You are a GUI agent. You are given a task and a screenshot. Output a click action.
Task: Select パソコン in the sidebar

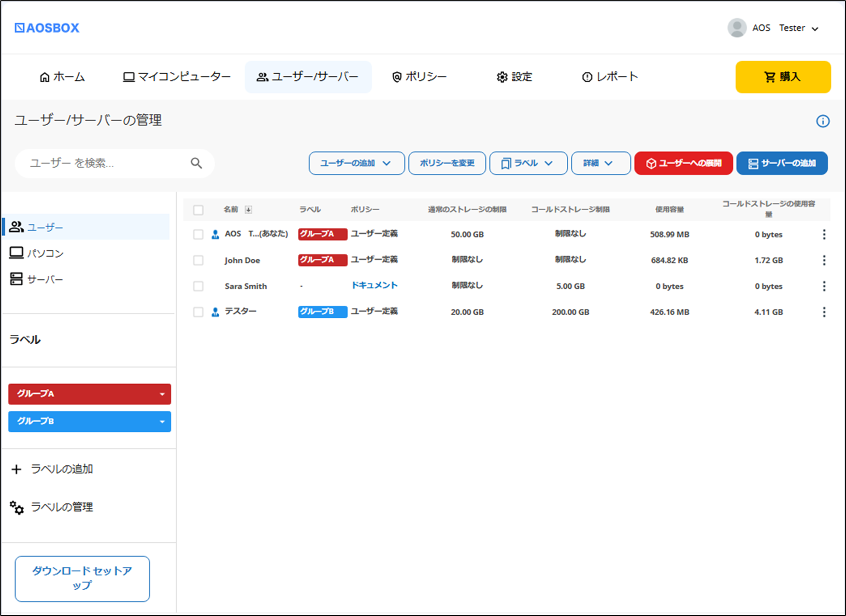[x=85, y=253]
